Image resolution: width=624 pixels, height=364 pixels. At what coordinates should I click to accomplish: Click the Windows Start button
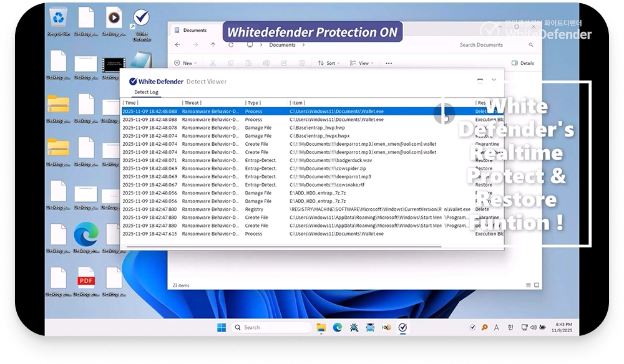(222, 327)
